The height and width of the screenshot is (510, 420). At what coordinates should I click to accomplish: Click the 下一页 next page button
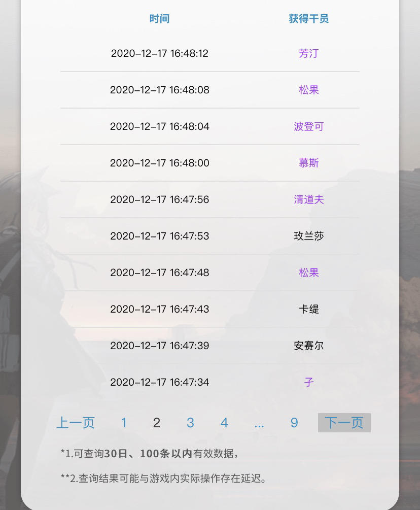click(x=344, y=423)
